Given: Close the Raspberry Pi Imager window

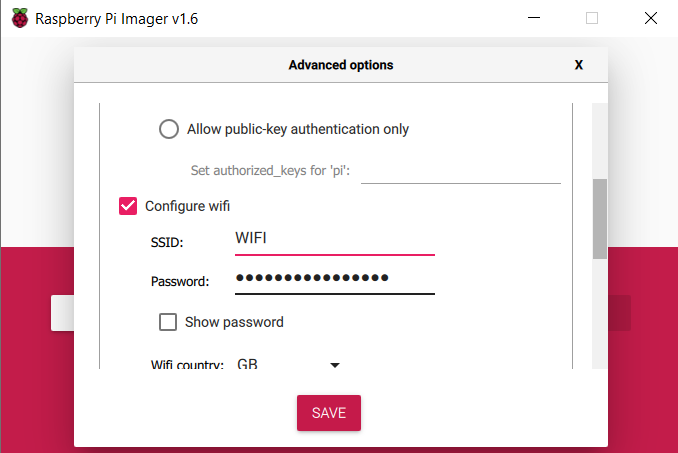Looking at the screenshot, I should click(x=651, y=18).
